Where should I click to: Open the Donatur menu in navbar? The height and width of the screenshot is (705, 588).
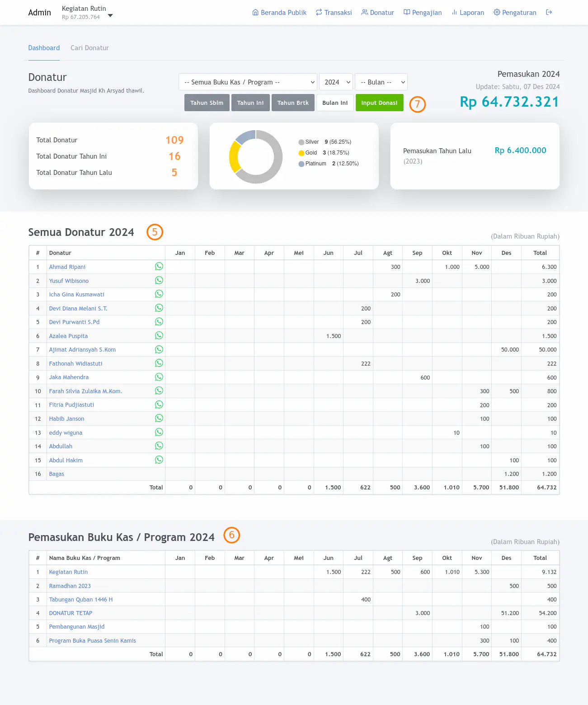point(378,13)
